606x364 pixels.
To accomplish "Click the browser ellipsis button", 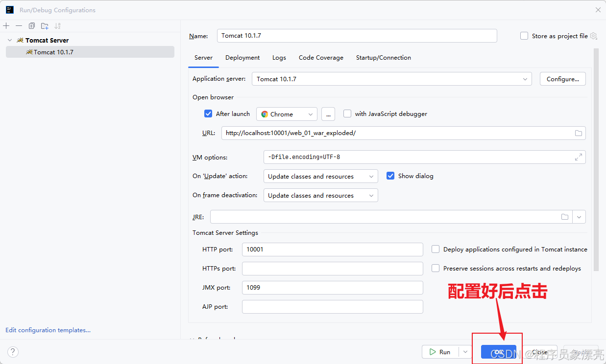I will point(328,114).
